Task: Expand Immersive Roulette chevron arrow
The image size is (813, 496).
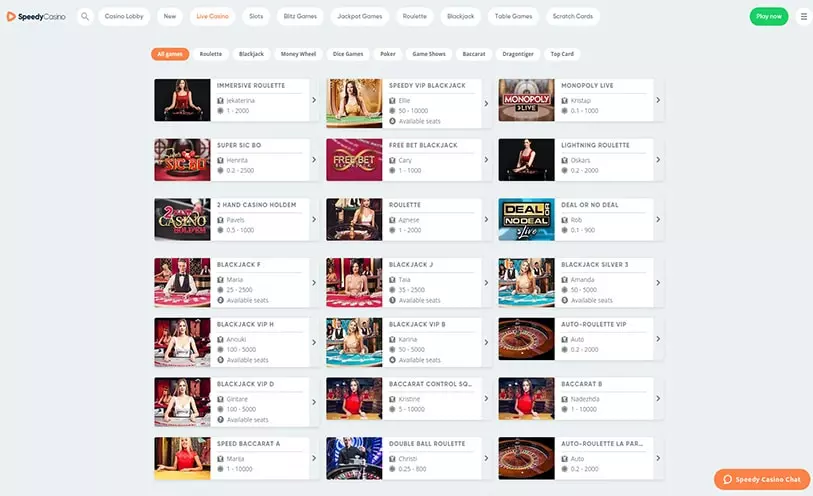Action: [x=314, y=100]
